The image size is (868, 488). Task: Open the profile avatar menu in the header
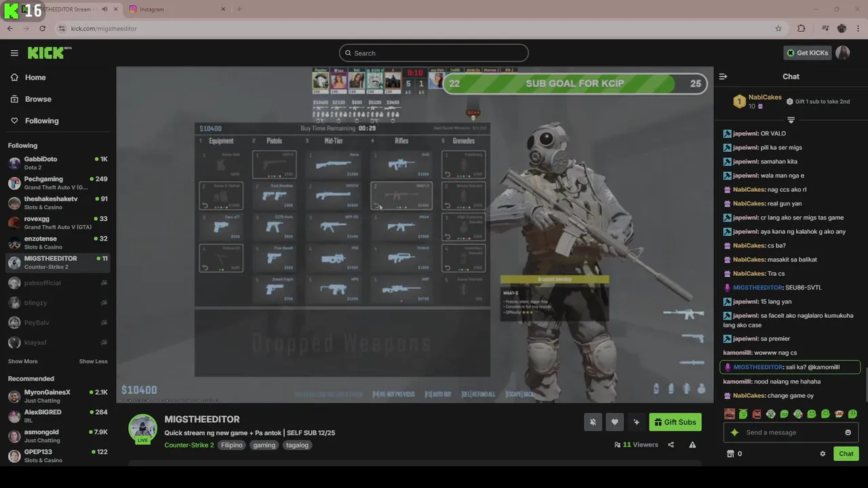pos(843,53)
